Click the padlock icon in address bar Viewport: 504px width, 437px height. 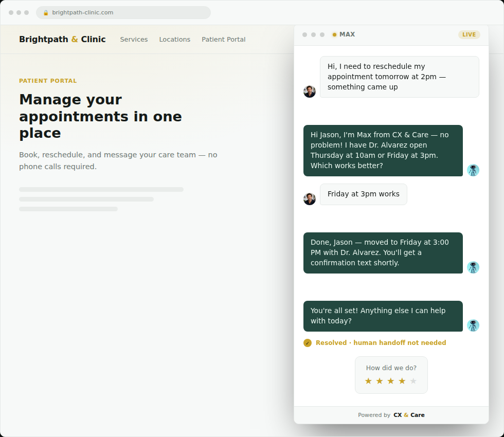click(46, 12)
